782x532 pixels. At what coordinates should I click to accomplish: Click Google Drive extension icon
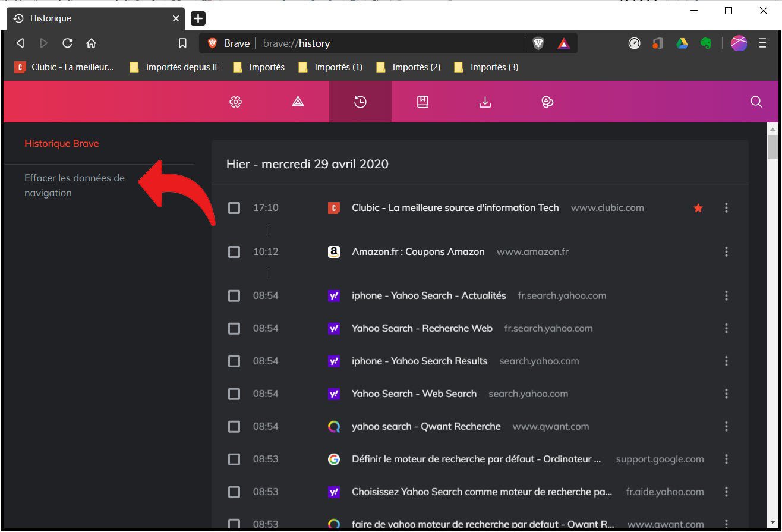pos(682,43)
